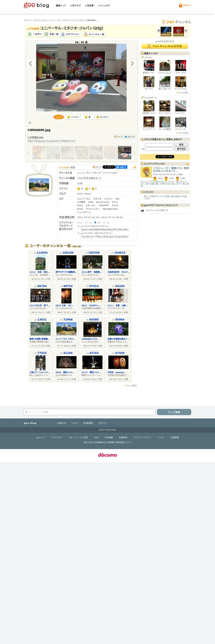Focus the ch number input field
This screenshot has height=644, width=215.
click(159, 149)
